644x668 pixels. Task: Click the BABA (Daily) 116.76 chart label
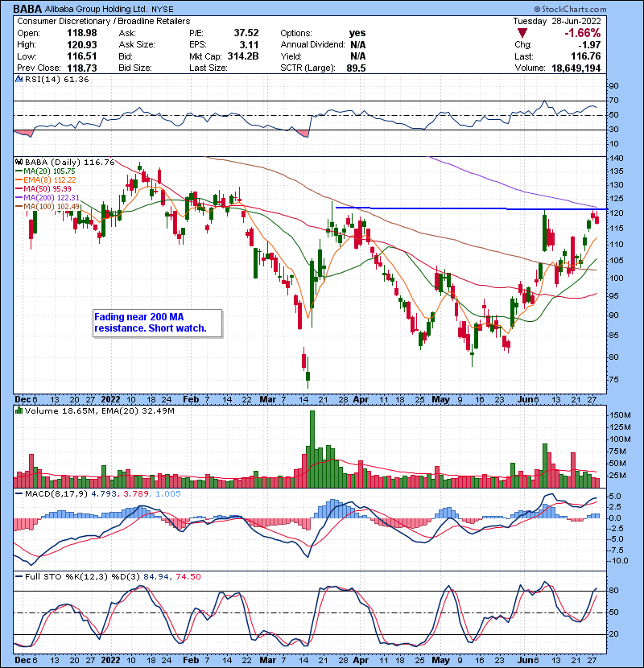click(70, 162)
